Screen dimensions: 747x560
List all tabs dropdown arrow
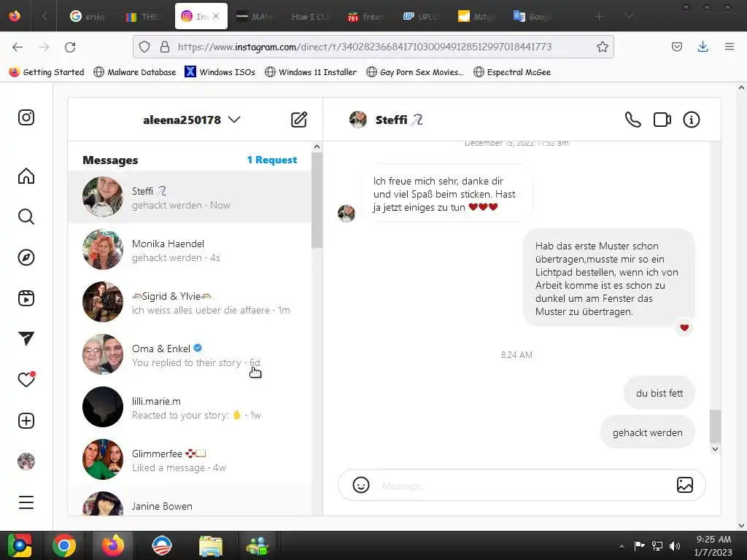coord(629,16)
